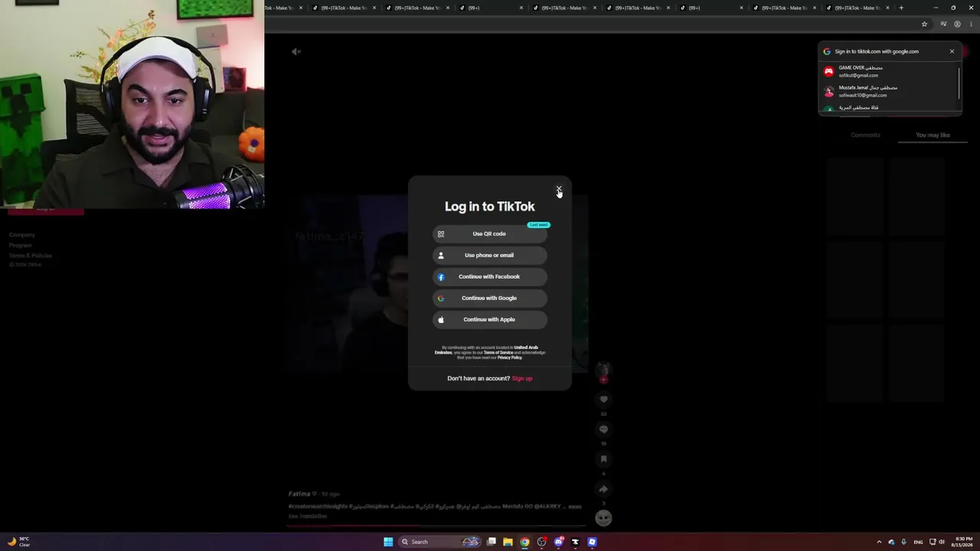The width and height of the screenshot is (980, 551).
Task: Switch to the Comments tab
Action: 865,135
